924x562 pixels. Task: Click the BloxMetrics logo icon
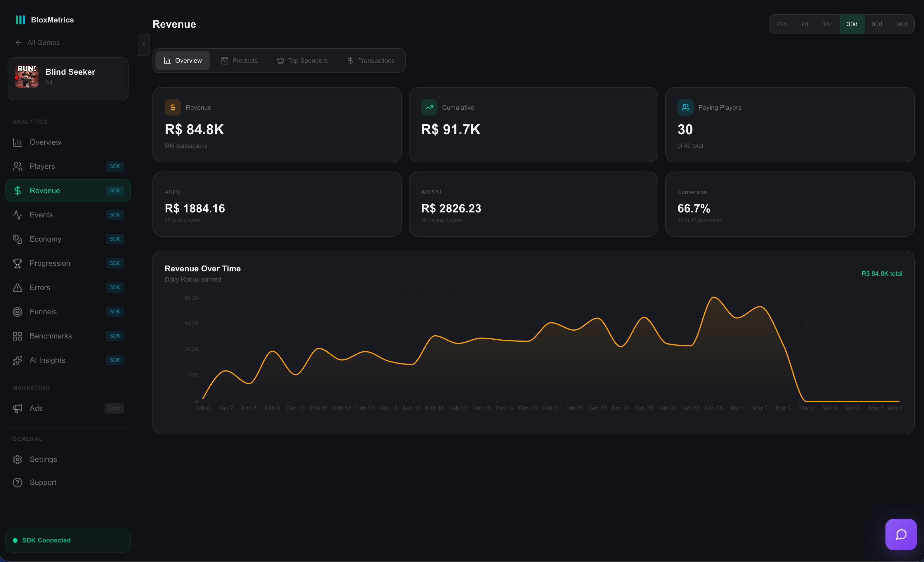(20, 20)
